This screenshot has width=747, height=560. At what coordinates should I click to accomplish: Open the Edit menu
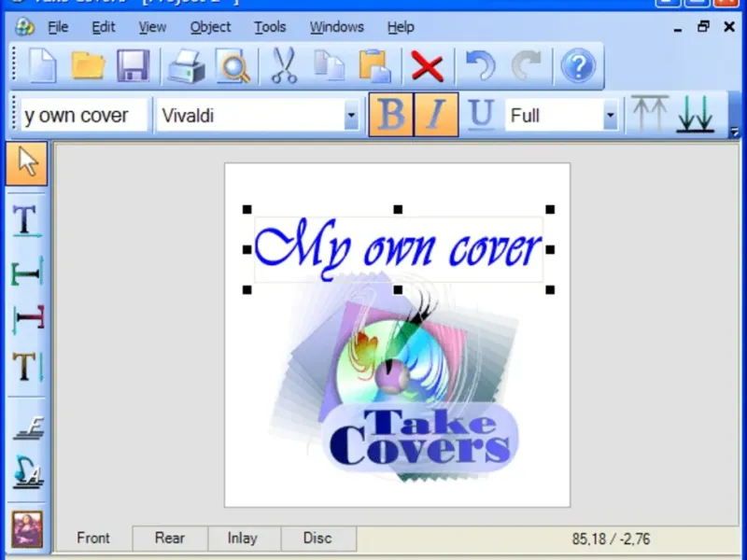[x=104, y=27]
